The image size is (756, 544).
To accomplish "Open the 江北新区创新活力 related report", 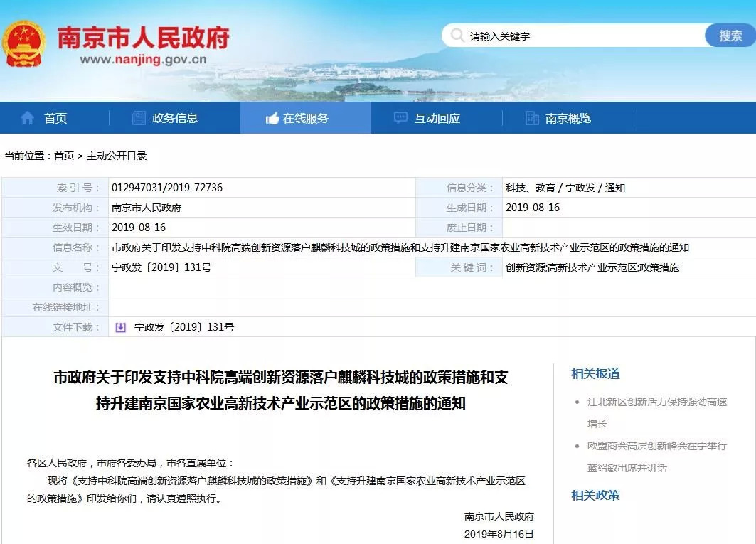I will (656, 402).
